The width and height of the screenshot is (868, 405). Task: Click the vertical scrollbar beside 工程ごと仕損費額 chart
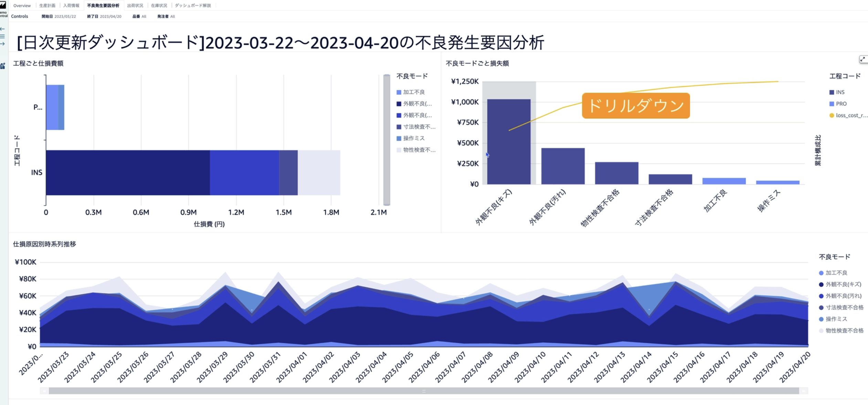pos(387,140)
